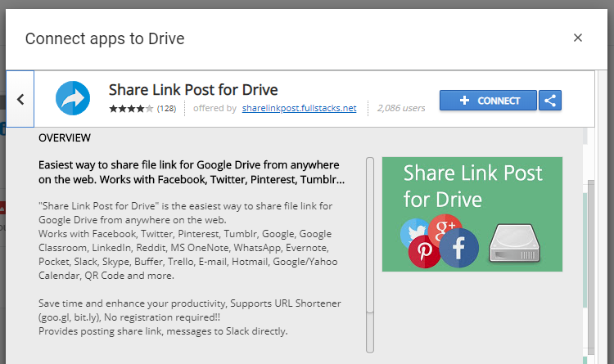The width and height of the screenshot is (614, 364).
Task: Open the share icon button beside CONNECT
Action: tap(550, 101)
